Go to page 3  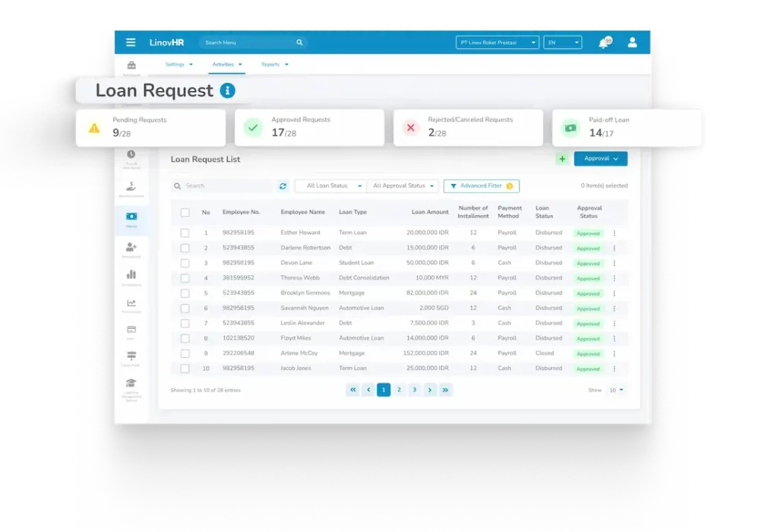[414, 390]
